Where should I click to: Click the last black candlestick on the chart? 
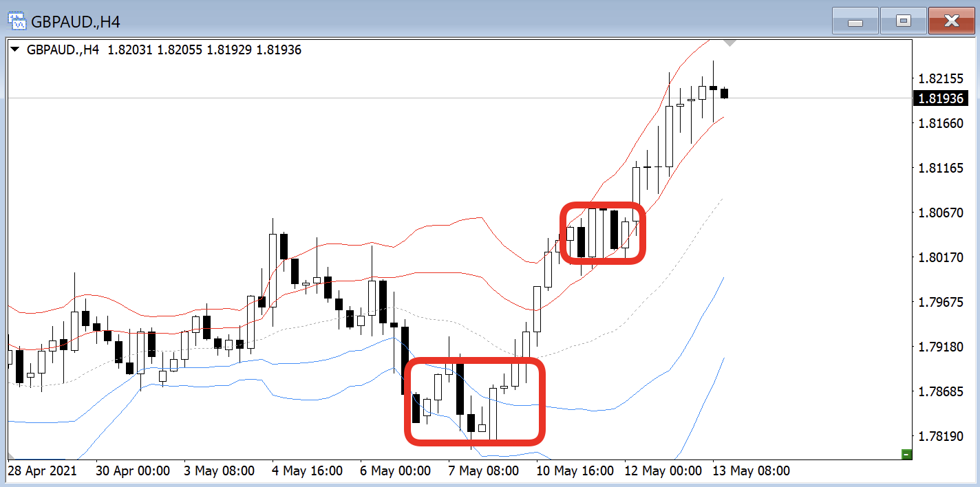(724, 94)
